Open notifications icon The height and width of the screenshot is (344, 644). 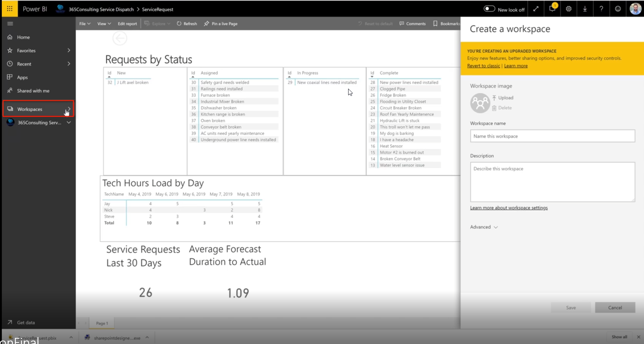[x=552, y=9]
